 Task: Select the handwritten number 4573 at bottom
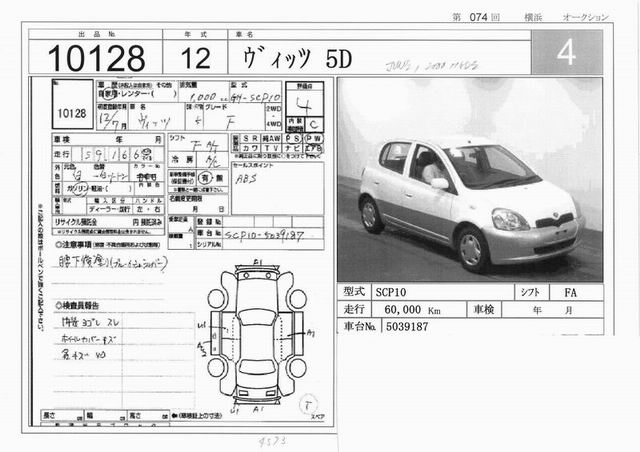pos(272,441)
